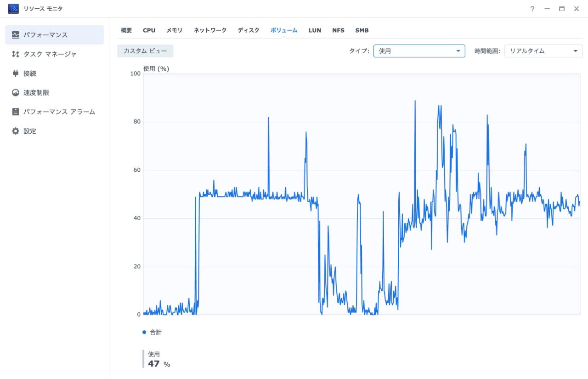The width and height of the screenshot is (588, 379).
Task: Click the tallest peak on usage graph
Action: click(x=415, y=102)
